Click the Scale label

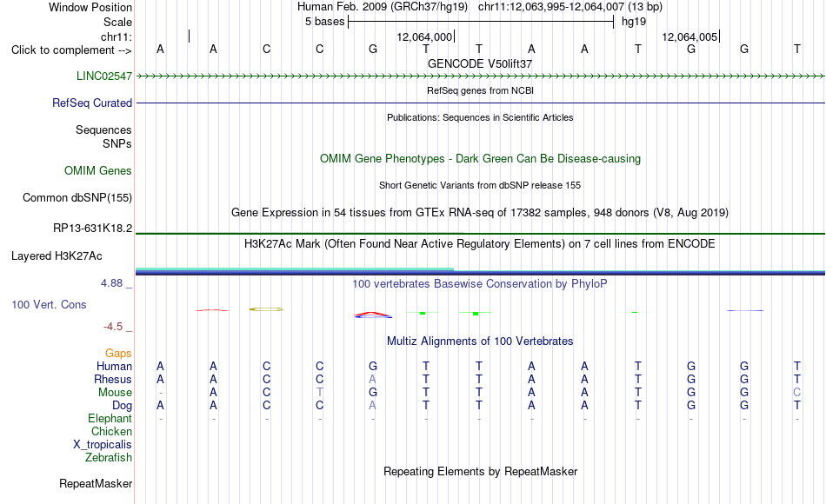pos(117,22)
